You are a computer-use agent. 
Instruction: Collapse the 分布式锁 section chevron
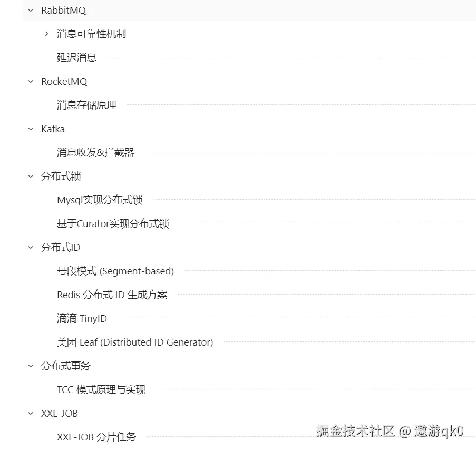point(31,176)
